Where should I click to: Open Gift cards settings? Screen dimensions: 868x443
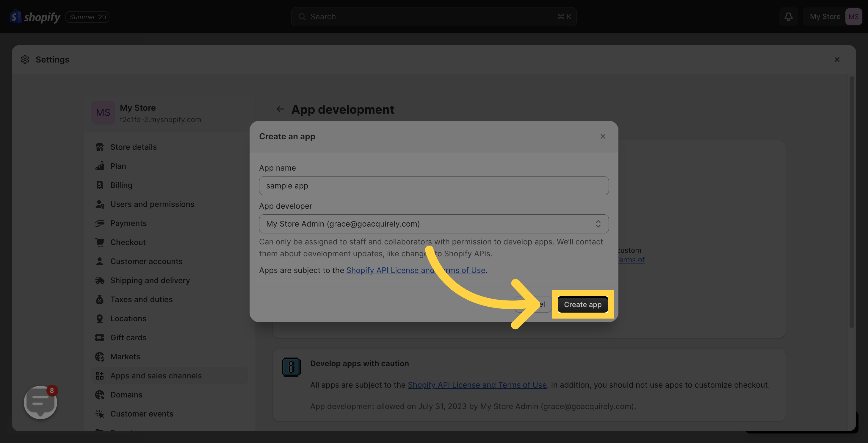pyautogui.click(x=170, y=338)
